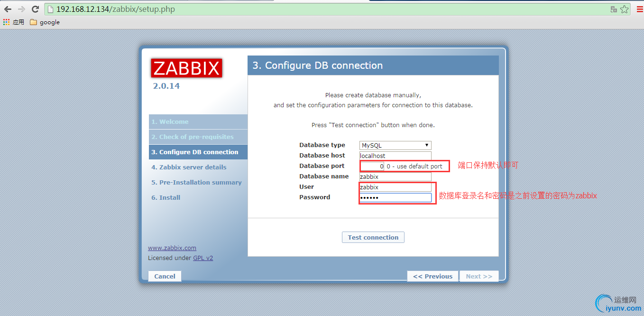This screenshot has width=644, height=316.
Task: Click the User input field
Action: 396,187
